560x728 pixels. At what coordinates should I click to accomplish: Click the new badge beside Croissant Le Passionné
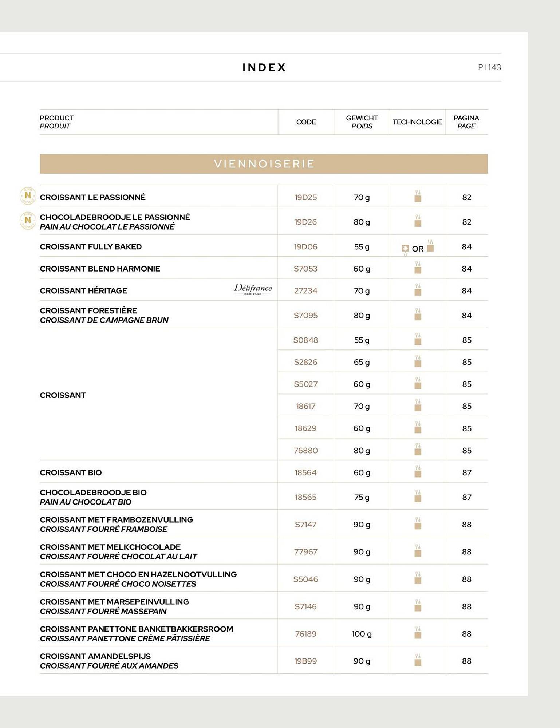tap(28, 196)
